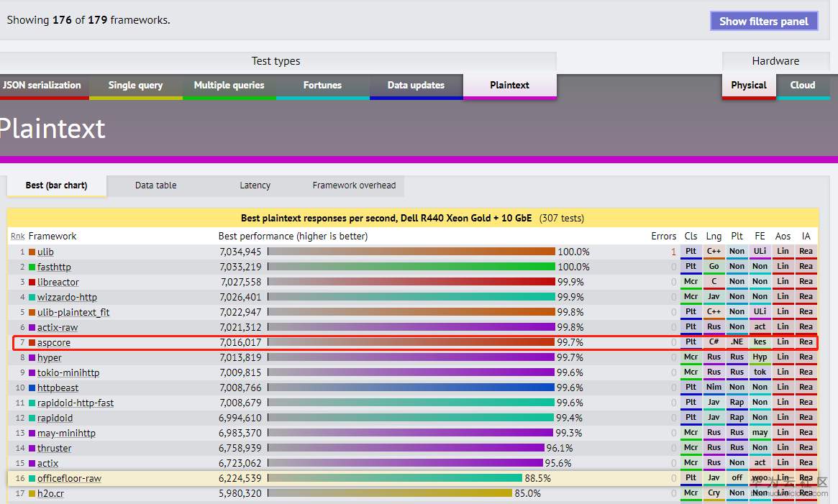Open the libreactor framework link
Viewport: 838px width, 504px height.
(58, 283)
